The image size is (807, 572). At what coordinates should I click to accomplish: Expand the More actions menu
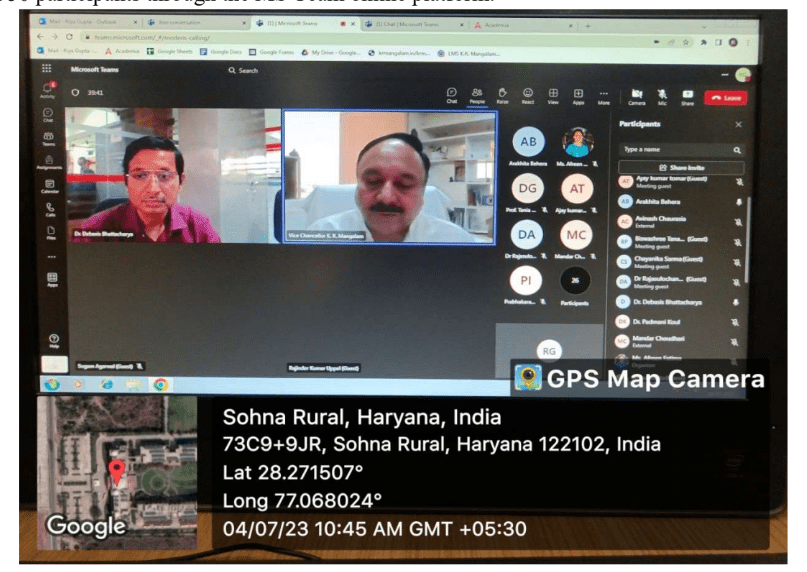[x=603, y=95]
